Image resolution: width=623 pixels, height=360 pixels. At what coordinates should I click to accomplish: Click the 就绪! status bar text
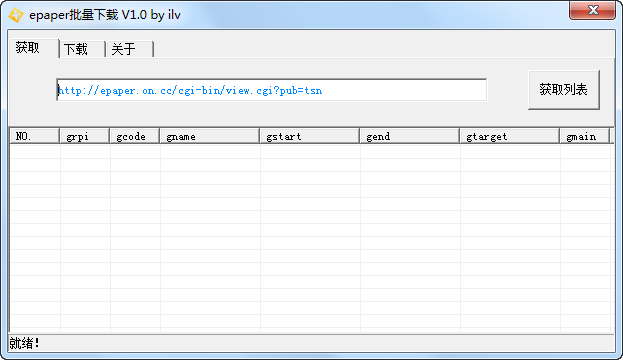[24, 343]
